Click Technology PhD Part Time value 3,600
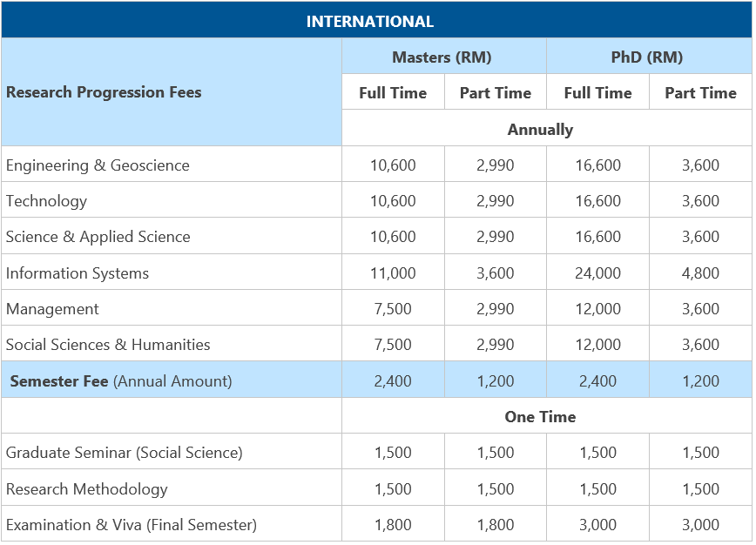Image resolution: width=756 pixels, height=545 pixels. (x=700, y=201)
